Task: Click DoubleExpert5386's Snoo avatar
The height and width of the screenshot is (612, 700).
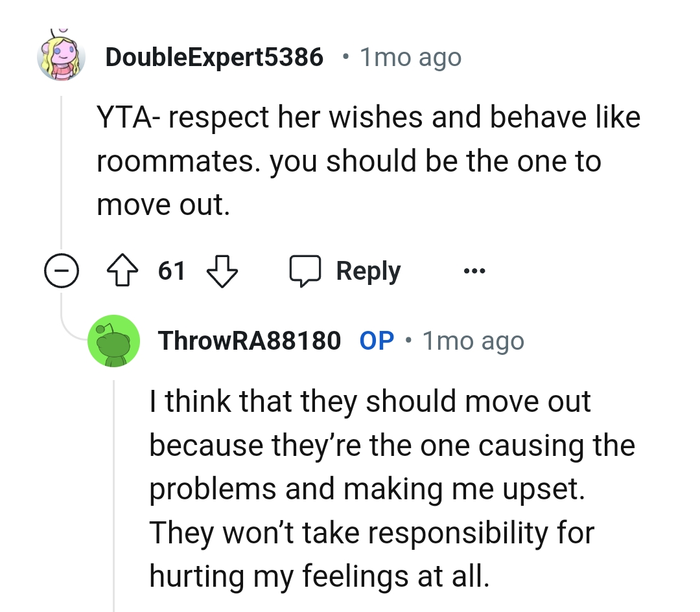Action: pyautogui.click(x=62, y=57)
